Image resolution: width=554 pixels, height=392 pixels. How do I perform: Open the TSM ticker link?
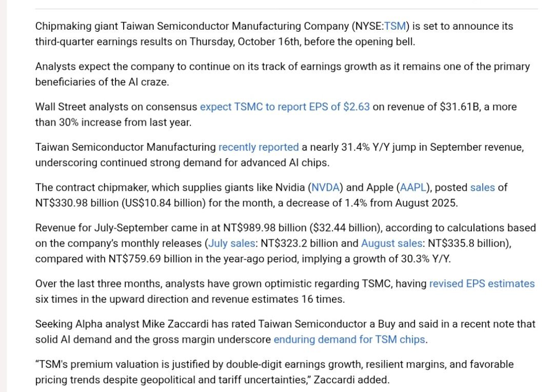click(x=394, y=26)
